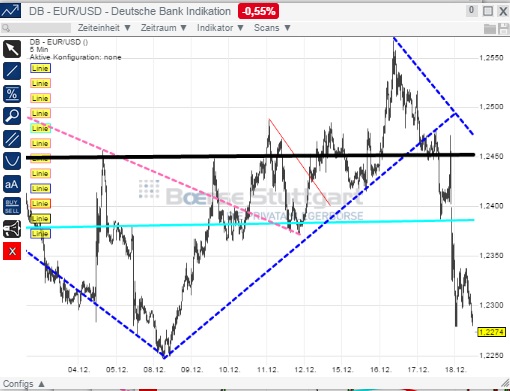Click the 04.12. date axis label

79,370
